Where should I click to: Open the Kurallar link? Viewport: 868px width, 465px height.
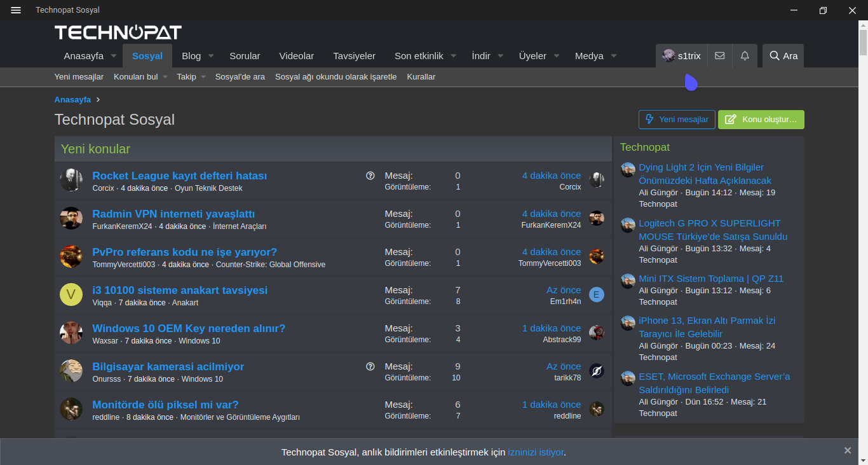[421, 77]
